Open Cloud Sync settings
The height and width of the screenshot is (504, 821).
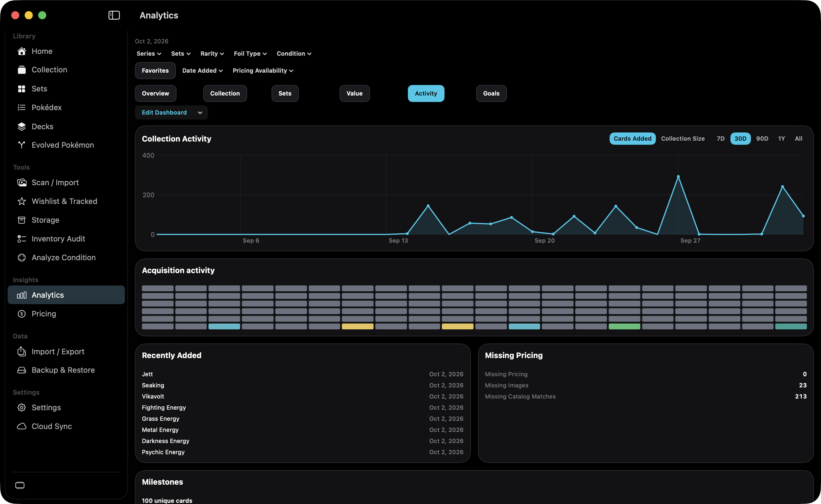[x=66, y=426]
